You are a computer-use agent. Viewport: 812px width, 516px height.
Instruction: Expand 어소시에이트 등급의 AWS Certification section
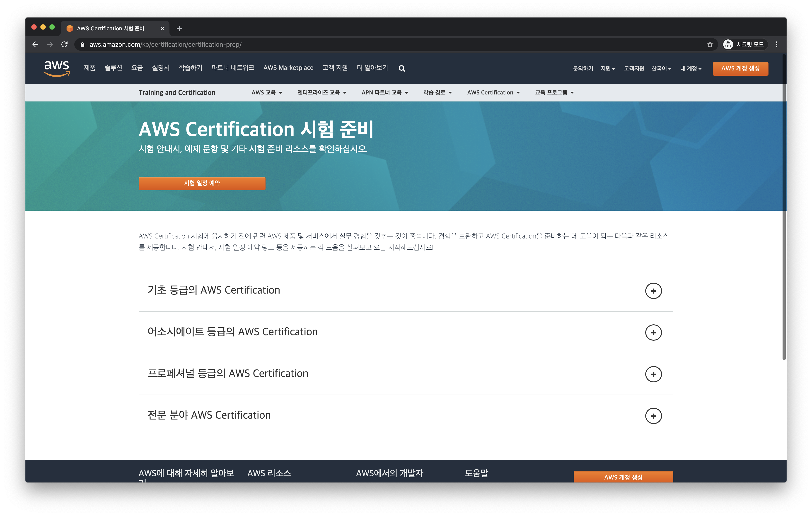[x=653, y=332]
